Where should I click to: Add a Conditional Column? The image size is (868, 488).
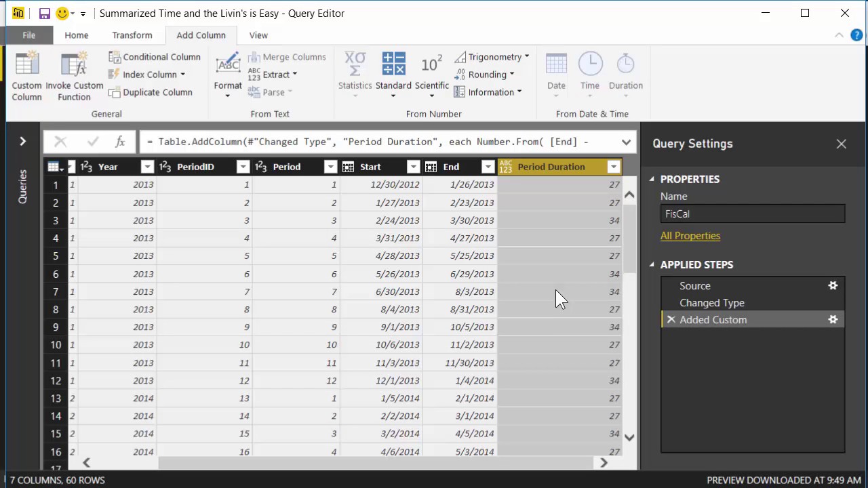(x=155, y=57)
